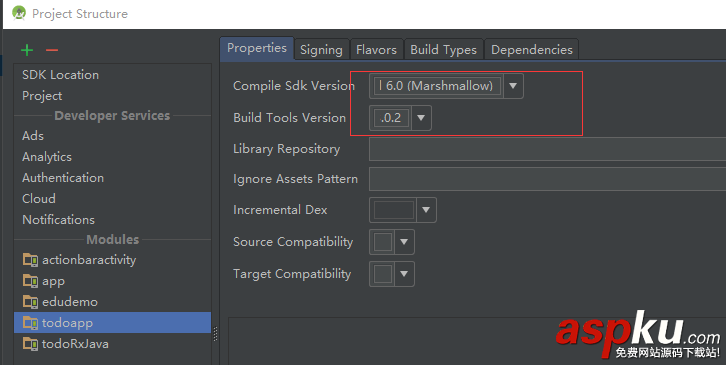Image resolution: width=726 pixels, height=365 pixels.
Task: Click the Compile Sdk Version label
Action: pos(294,86)
